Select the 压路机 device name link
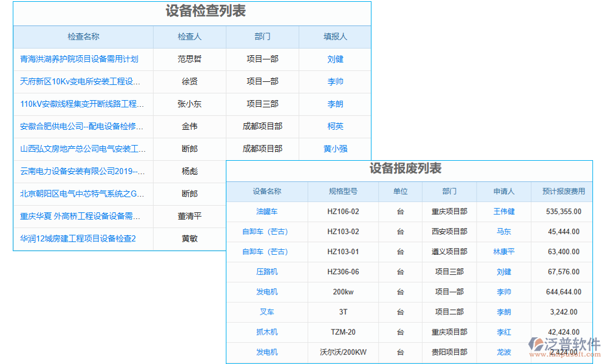607x364 pixels. tap(268, 272)
